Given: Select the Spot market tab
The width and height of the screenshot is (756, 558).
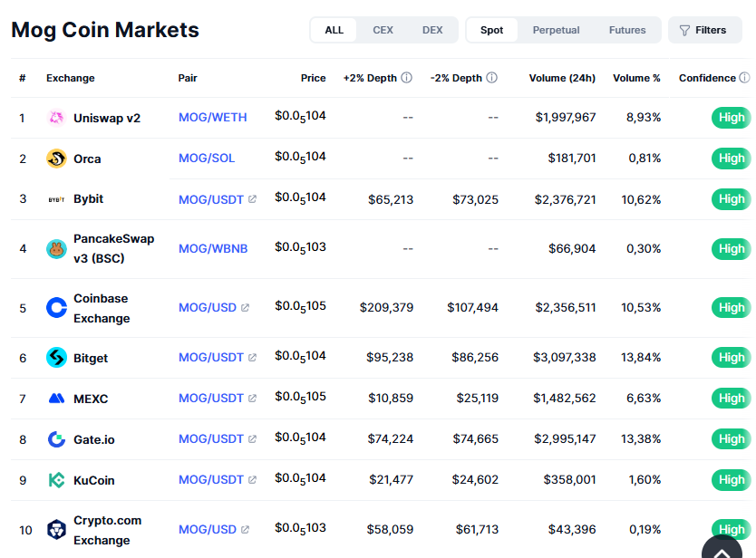Looking at the screenshot, I should point(492,30).
